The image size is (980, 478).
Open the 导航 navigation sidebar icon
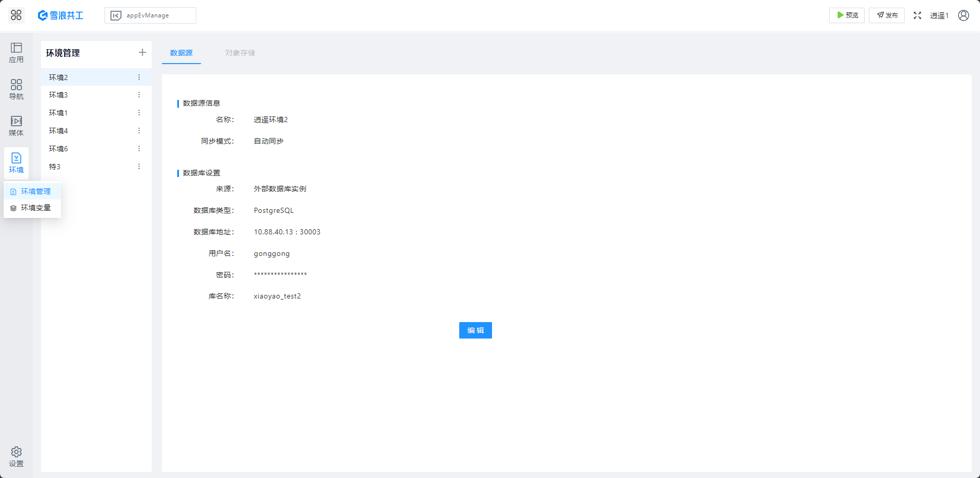[16, 89]
